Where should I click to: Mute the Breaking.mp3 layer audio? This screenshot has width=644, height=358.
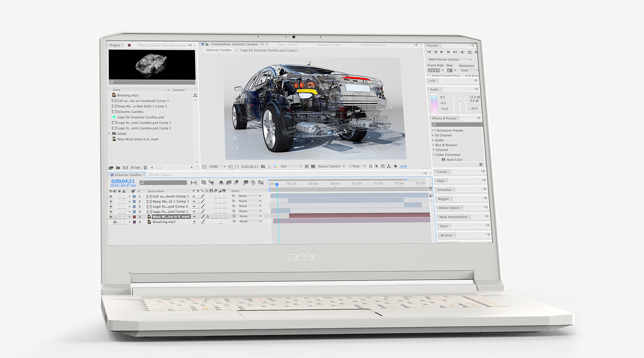115,222
